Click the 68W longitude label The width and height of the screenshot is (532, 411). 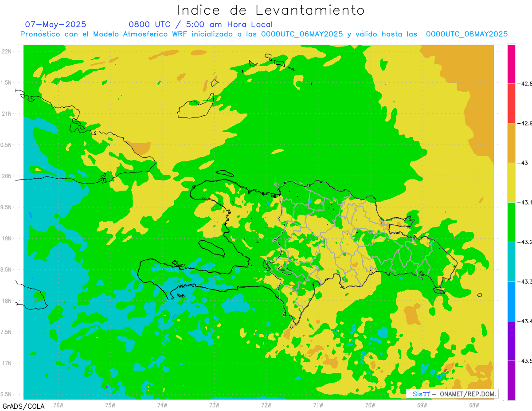tap(474, 405)
